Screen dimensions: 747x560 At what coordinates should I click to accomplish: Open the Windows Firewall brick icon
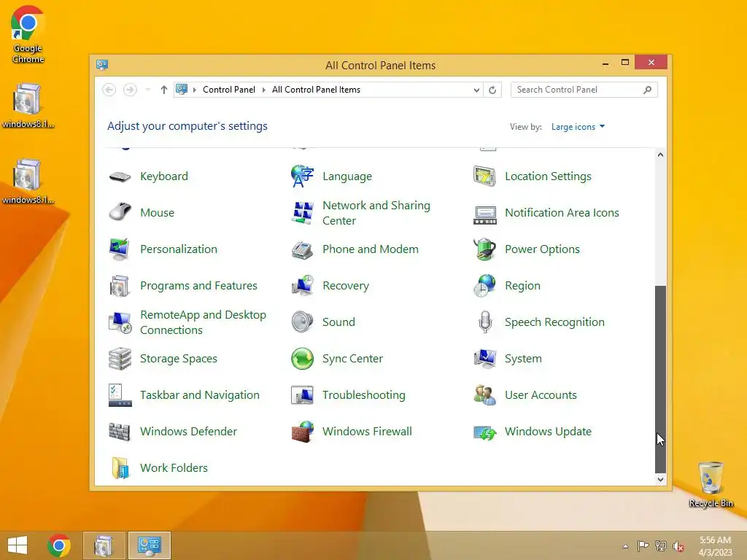coord(303,432)
